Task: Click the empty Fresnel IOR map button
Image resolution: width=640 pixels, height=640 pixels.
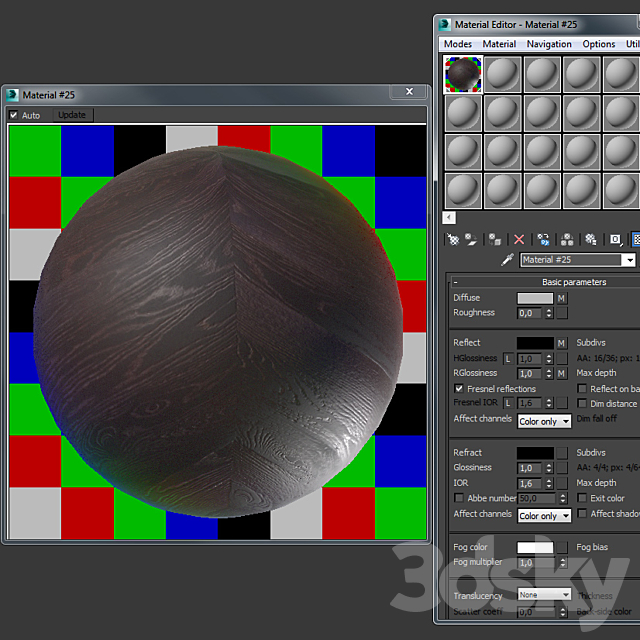Action: point(562,403)
